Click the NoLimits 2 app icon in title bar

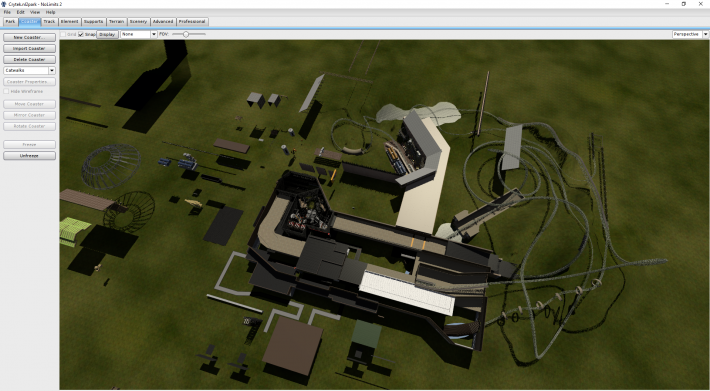point(4,4)
